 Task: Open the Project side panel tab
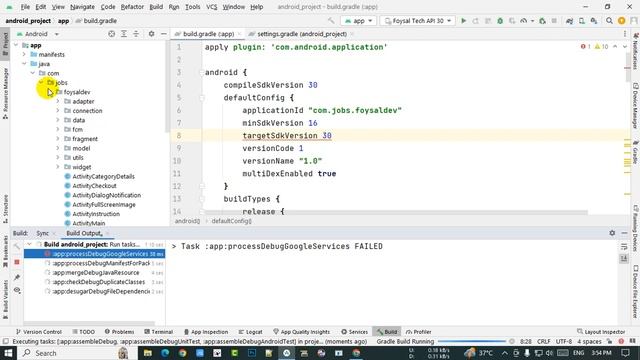click(x=5, y=44)
